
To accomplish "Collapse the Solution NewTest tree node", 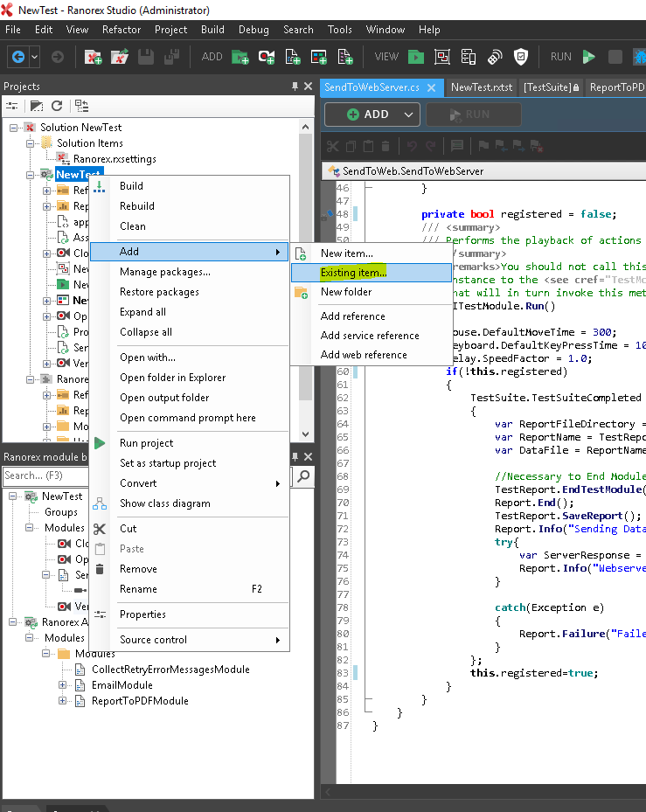I will tap(14, 128).
